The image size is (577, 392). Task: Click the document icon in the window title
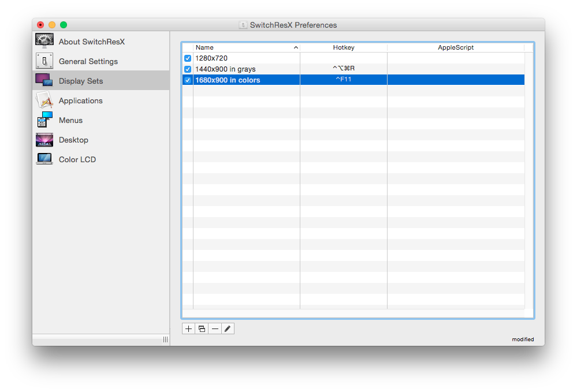(243, 25)
